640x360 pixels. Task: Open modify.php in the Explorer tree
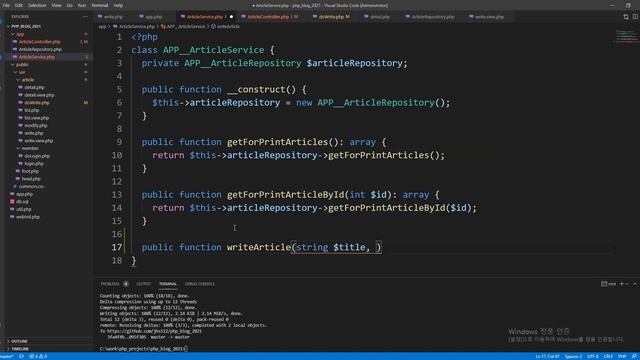click(36, 126)
